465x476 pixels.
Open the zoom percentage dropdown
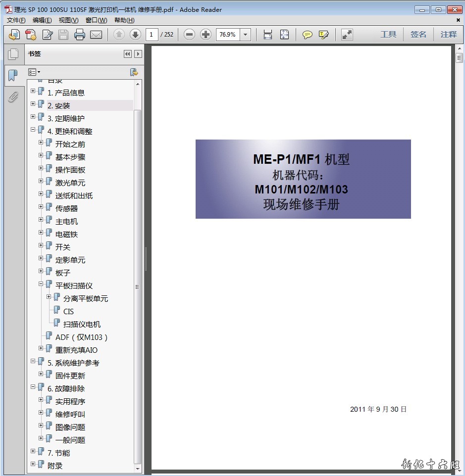(x=246, y=35)
